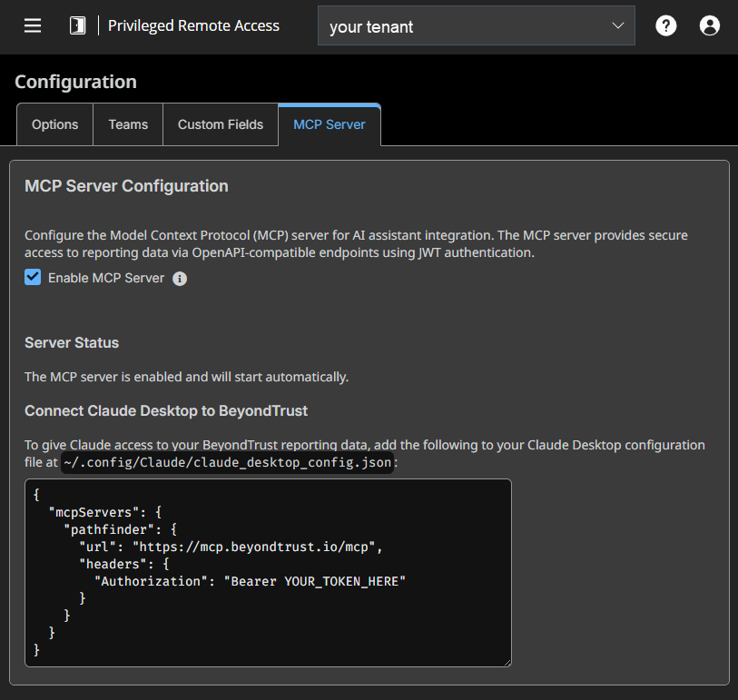
Task: Untick the Enable MCP Server checkbox
Action: [33, 277]
